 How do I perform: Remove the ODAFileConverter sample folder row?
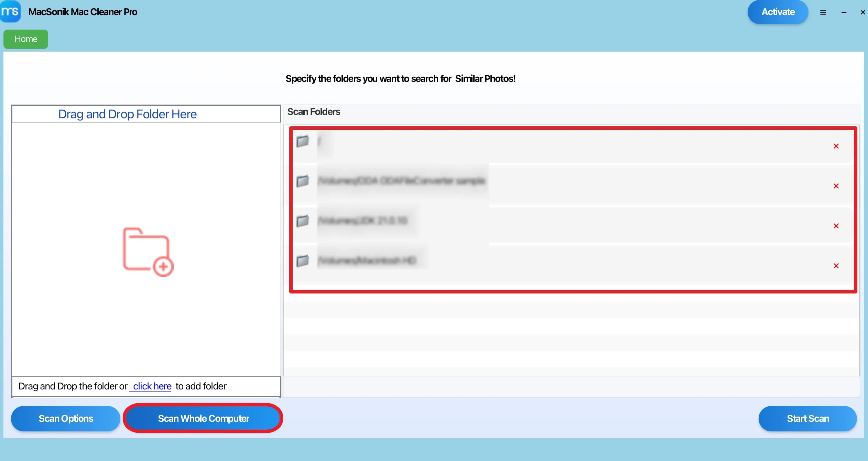[836, 186]
